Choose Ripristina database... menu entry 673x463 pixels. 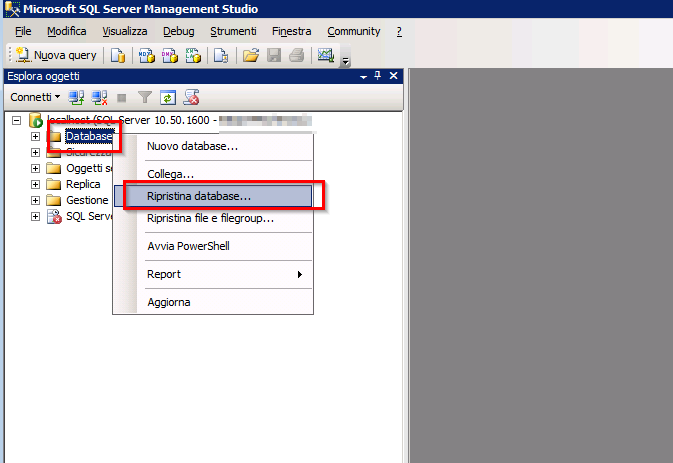coord(213,196)
